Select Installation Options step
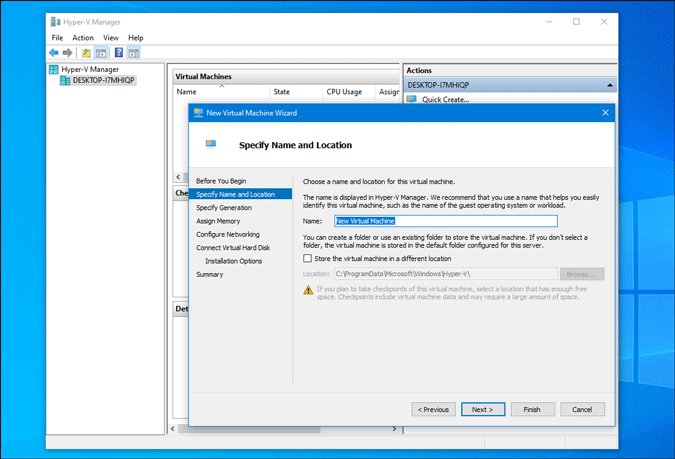 coord(233,261)
